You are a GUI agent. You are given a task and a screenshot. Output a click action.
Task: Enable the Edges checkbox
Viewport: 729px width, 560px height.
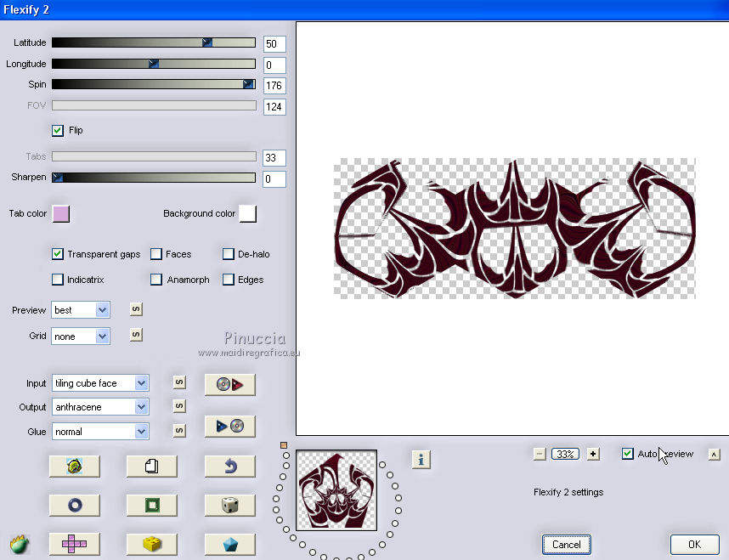pos(229,280)
